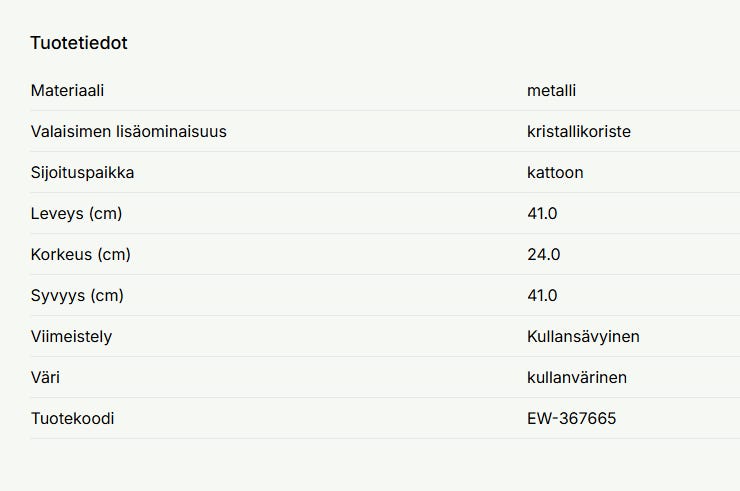Screen dimensions: 740x491
Task: Select the kristallikoriste value
Action: point(578,132)
